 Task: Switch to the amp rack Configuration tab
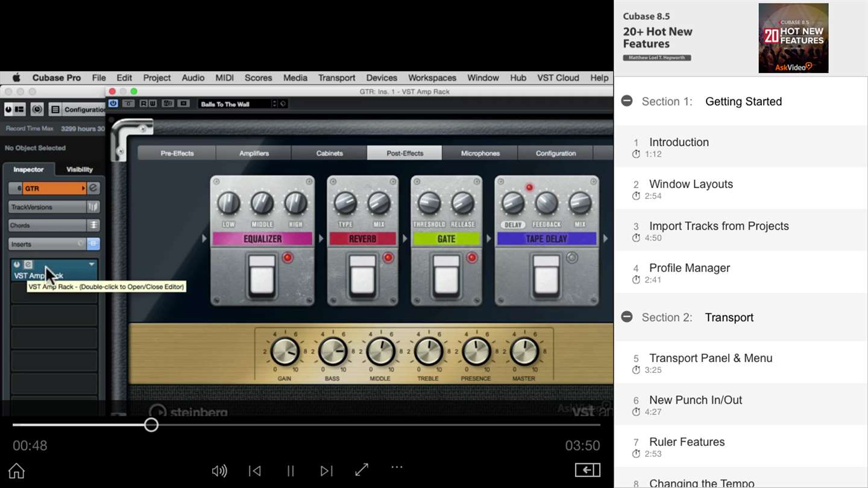[556, 153]
